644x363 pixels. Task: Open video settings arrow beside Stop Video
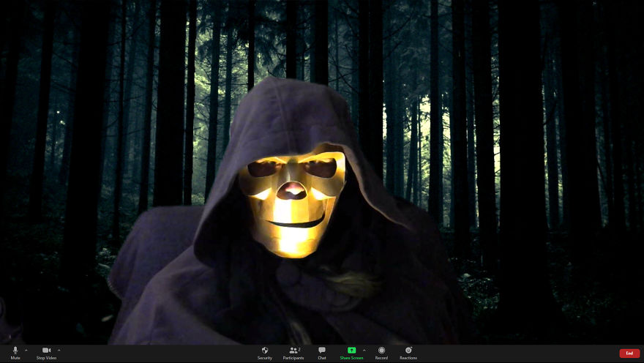click(59, 351)
